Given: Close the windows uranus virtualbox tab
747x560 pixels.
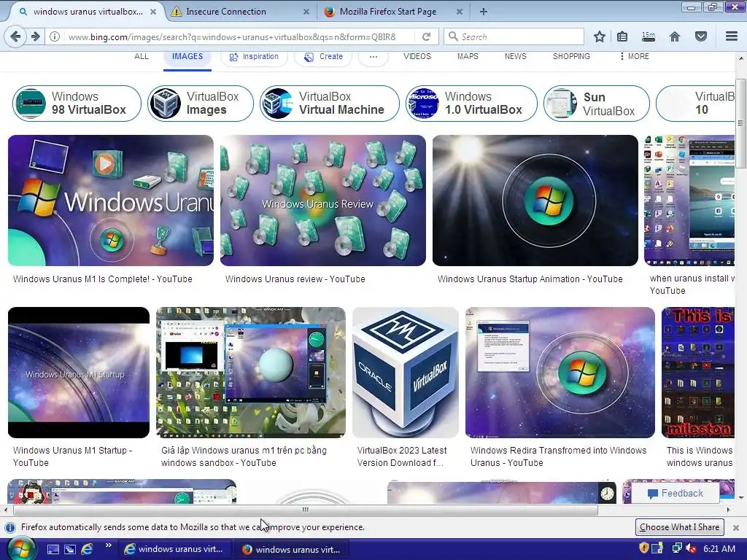Looking at the screenshot, I should [x=153, y=12].
